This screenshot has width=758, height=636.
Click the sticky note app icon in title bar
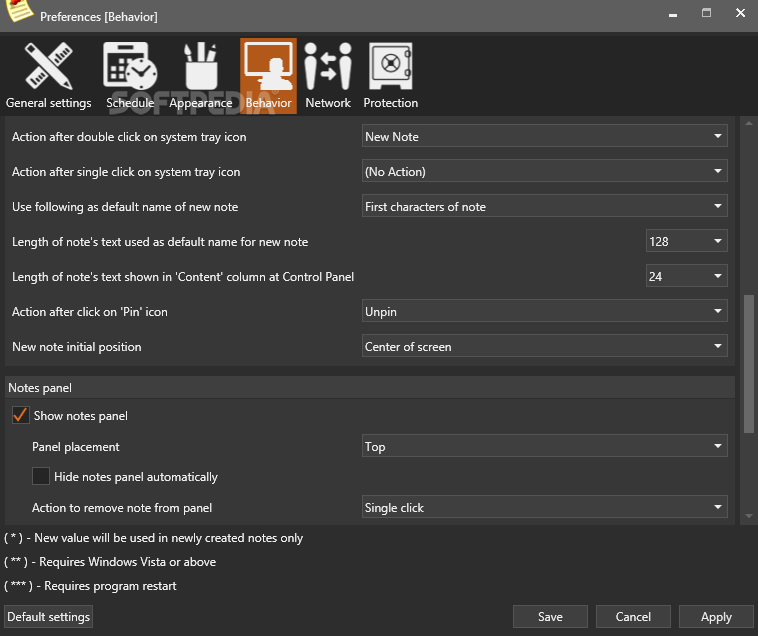(x=17, y=13)
